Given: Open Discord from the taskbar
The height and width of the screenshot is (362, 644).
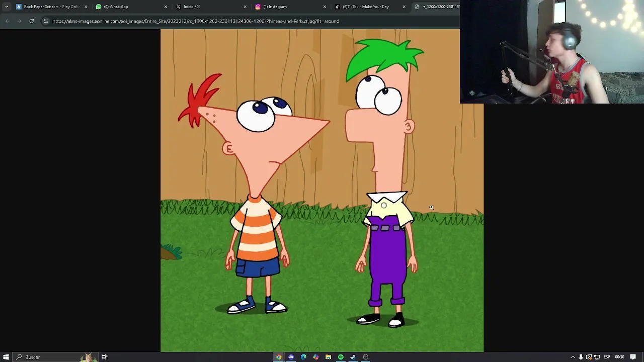Looking at the screenshot, I should pyautogui.click(x=291, y=357).
